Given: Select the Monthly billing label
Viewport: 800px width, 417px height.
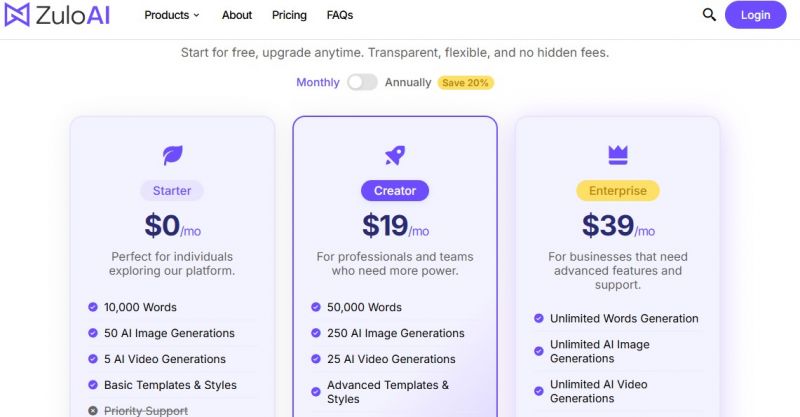Looking at the screenshot, I should (318, 82).
